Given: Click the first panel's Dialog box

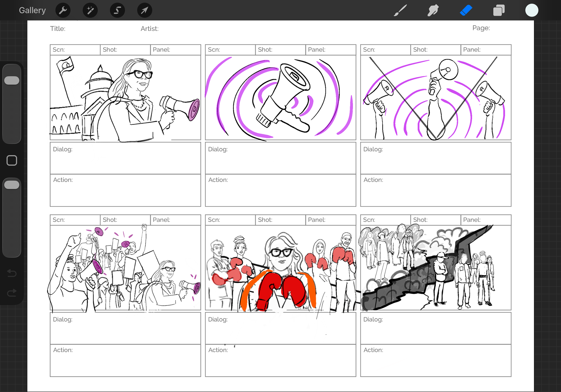Looking at the screenshot, I should (125, 158).
